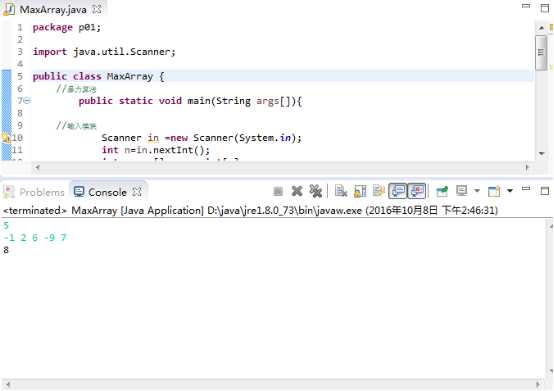554x391 pixels.
Task: Click the Display Selected Console monitor icon
Action: [462, 191]
